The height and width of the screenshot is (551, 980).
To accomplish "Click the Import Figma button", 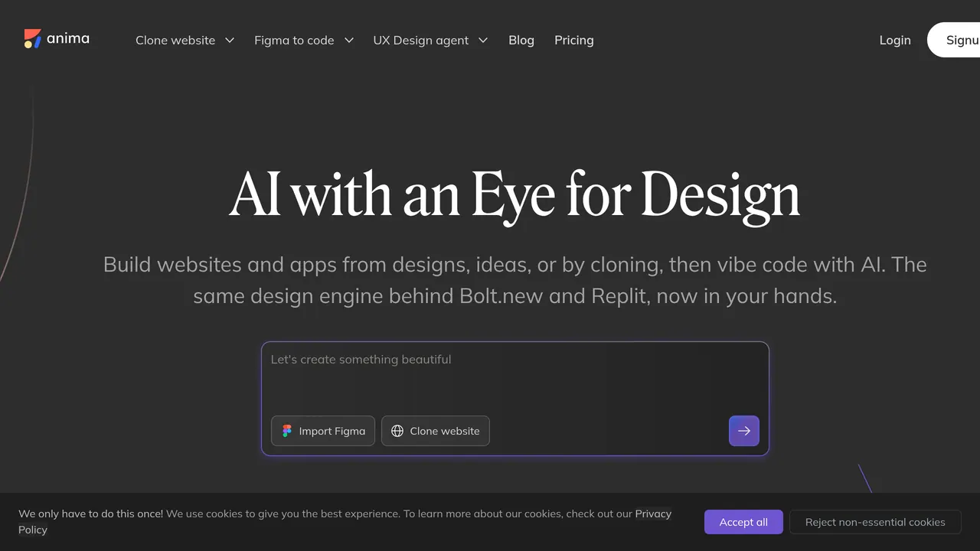I will pyautogui.click(x=323, y=431).
